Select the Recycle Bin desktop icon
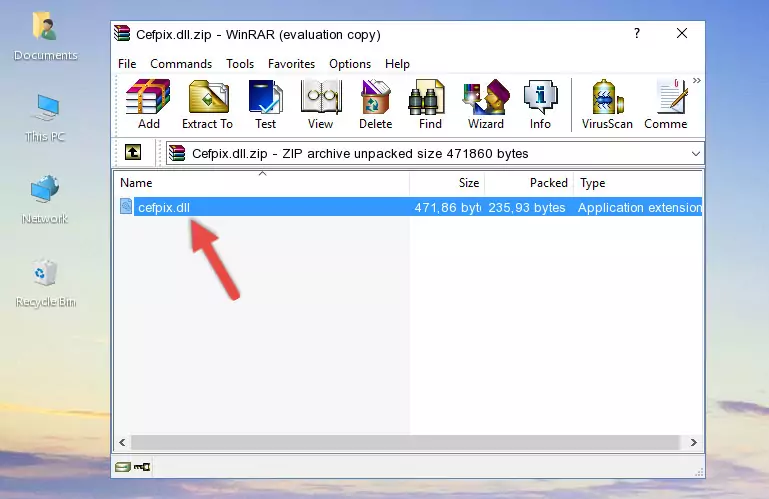Screen dimensions: 769x499 pos(45,283)
